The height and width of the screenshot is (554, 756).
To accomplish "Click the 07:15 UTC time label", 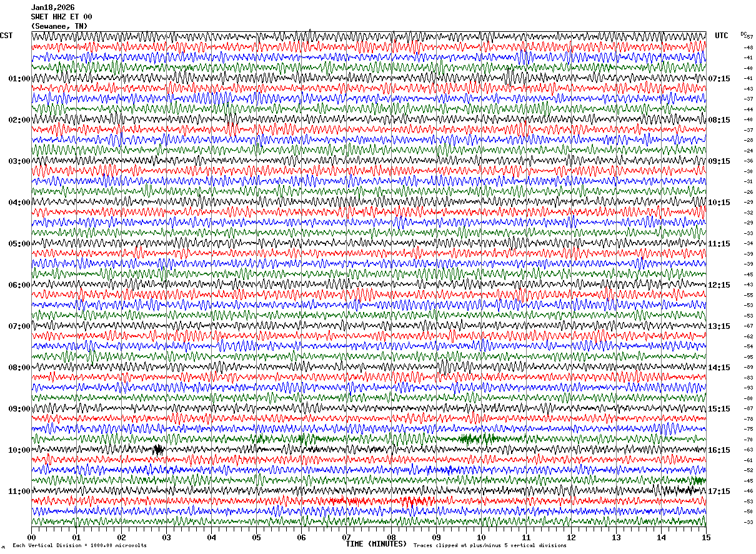I will pos(719,79).
